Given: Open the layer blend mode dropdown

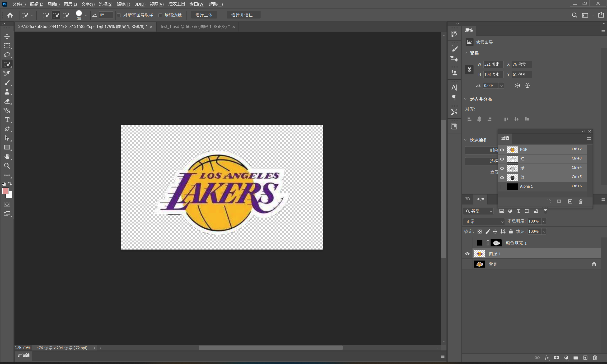Looking at the screenshot, I should click(x=484, y=222).
